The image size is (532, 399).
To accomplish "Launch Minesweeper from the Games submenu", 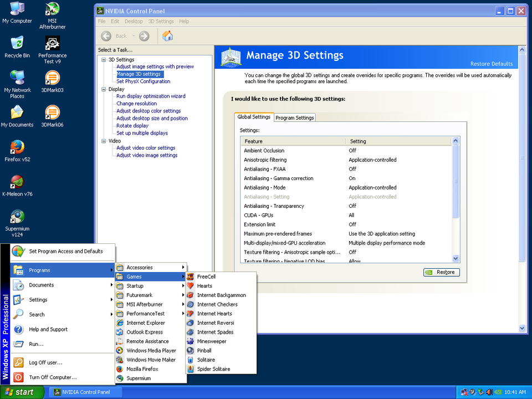I will pyautogui.click(x=211, y=341).
